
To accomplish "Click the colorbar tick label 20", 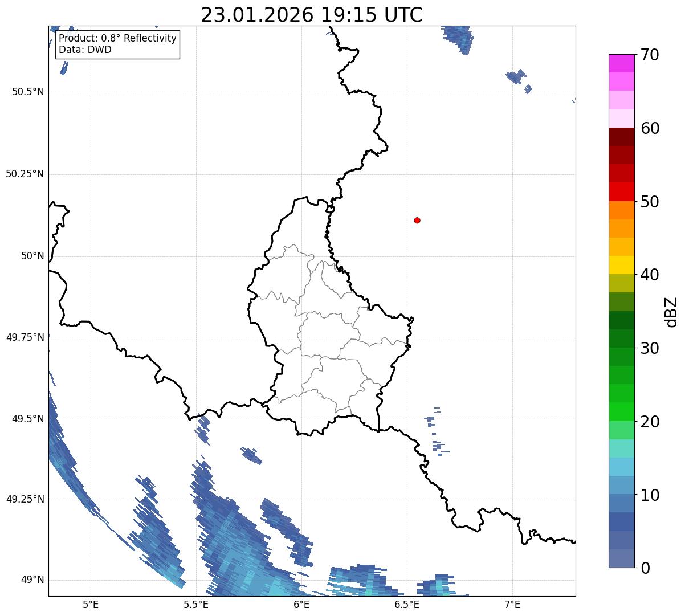I will point(650,422).
